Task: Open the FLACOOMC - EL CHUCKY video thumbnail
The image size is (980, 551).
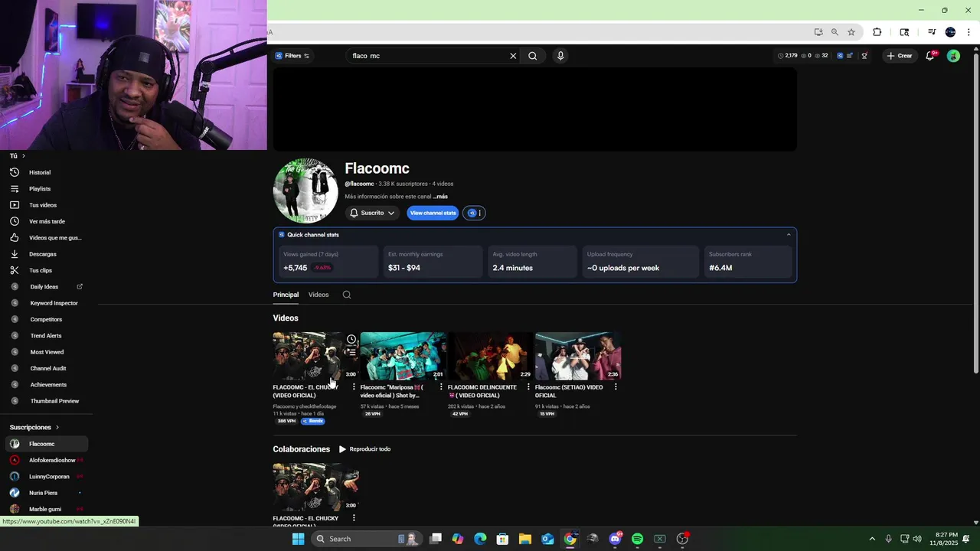Action: coord(315,356)
